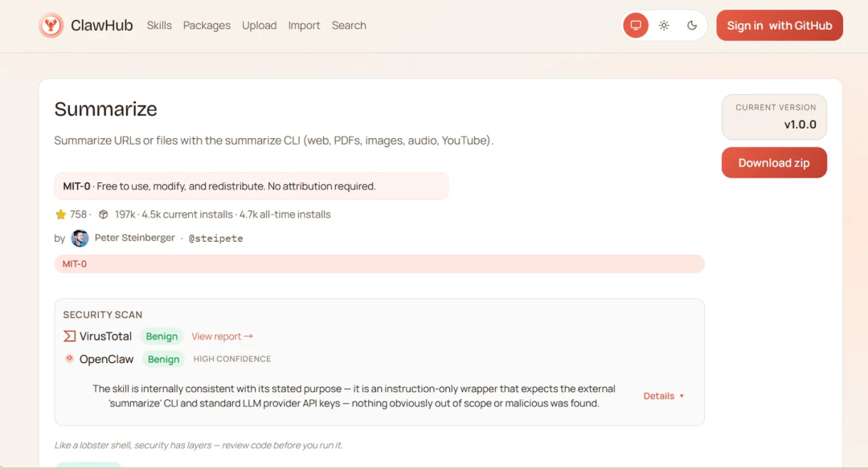
Task: Switch to light theme sun icon
Action: coord(664,26)
